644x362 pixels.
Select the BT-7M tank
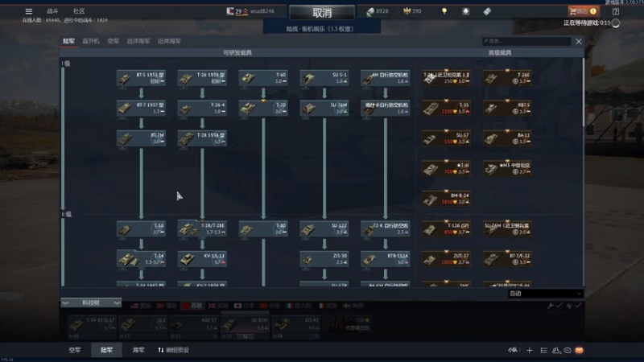[x=141, y=138]
